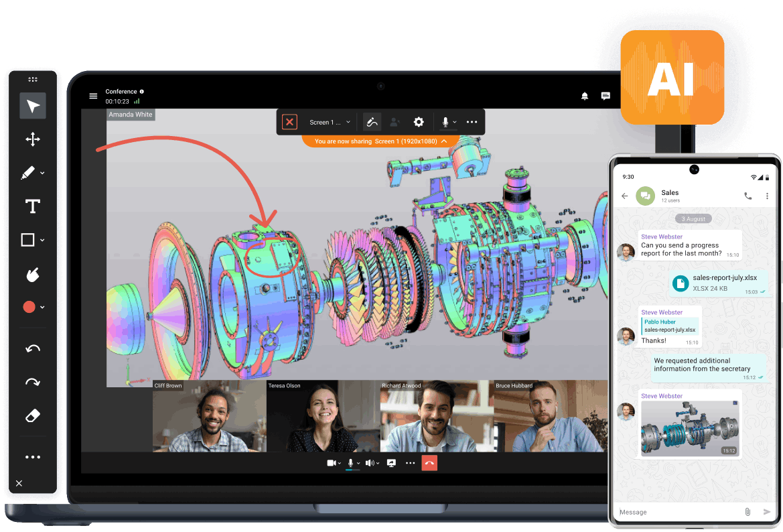Toggle the drawing annotation mode button

pyautogui.click(x=372, y=122)
